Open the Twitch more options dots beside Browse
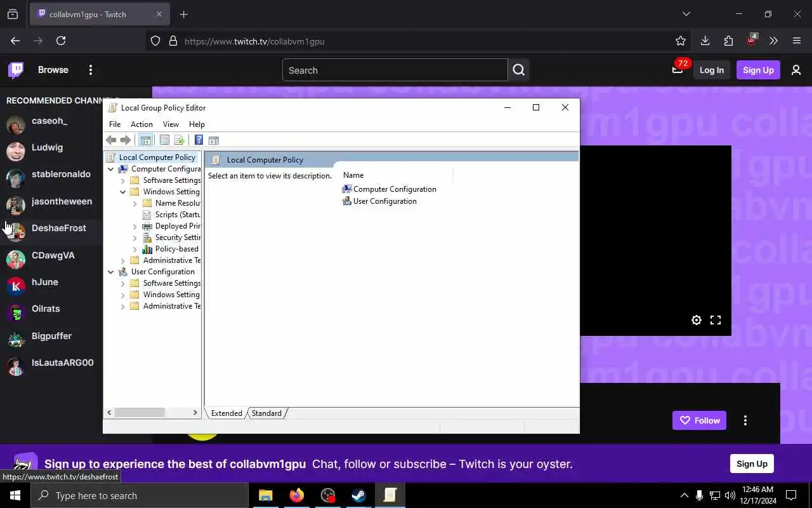The width and height of the screenshot is (812, 508). 91,70
